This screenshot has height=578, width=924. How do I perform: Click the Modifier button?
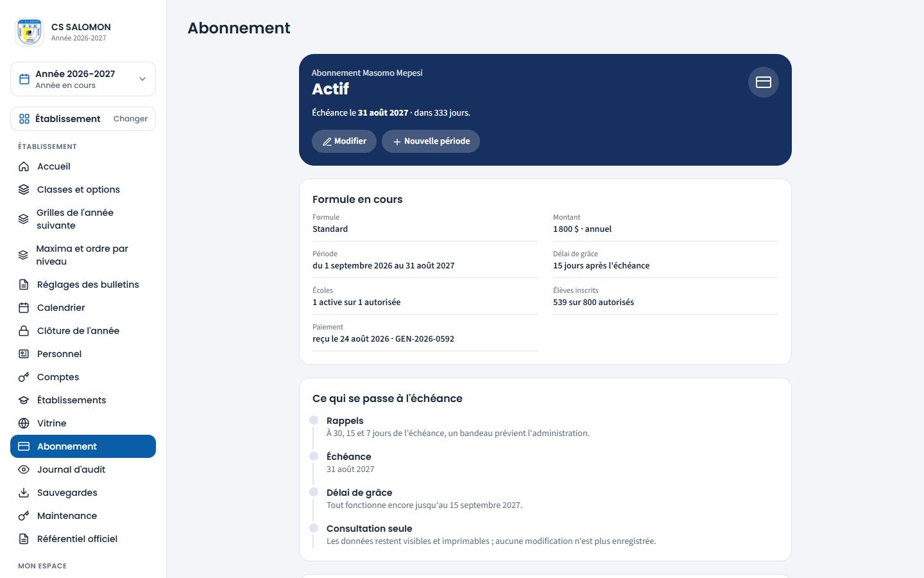(x=344, y=141)
